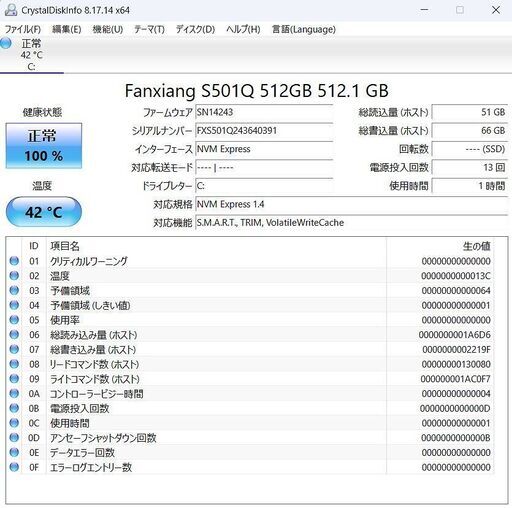Select raw value 000000002219F
512x508 pixels.
[x=456, y=349]
